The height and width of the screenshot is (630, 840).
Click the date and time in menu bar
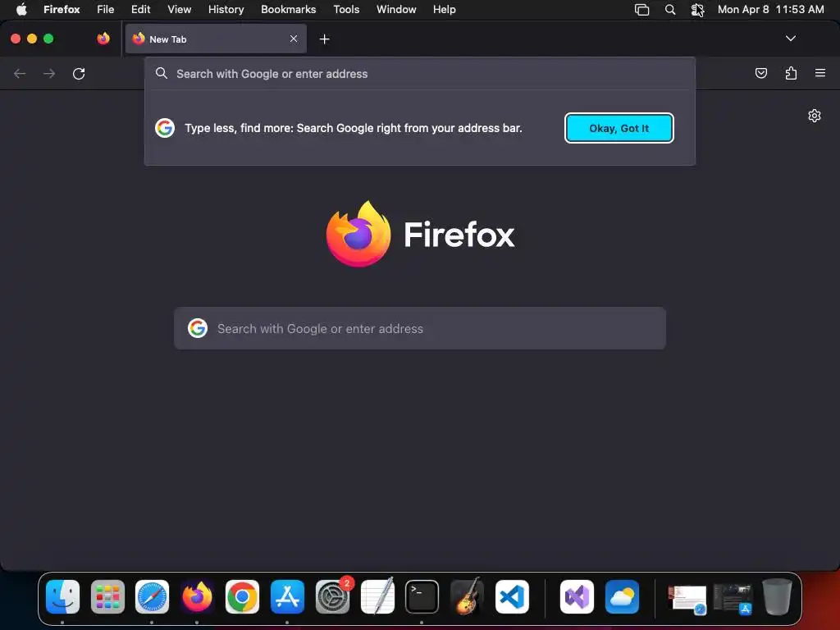pos(771,10)
